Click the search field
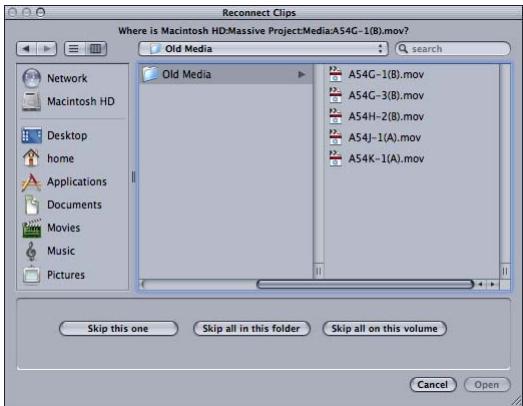This screenshot has width=523, height=406. (453, 49)
